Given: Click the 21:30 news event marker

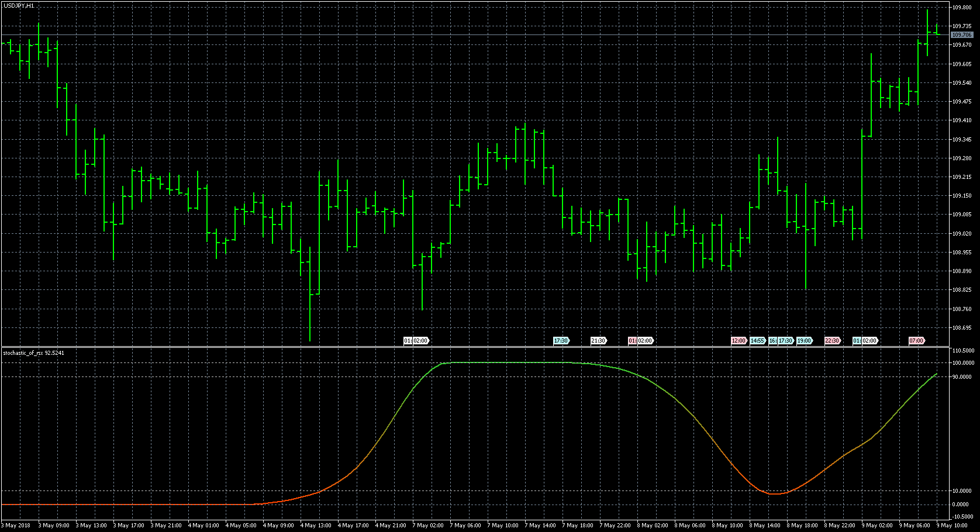Looking at the screenshot, I should point(598,341).
